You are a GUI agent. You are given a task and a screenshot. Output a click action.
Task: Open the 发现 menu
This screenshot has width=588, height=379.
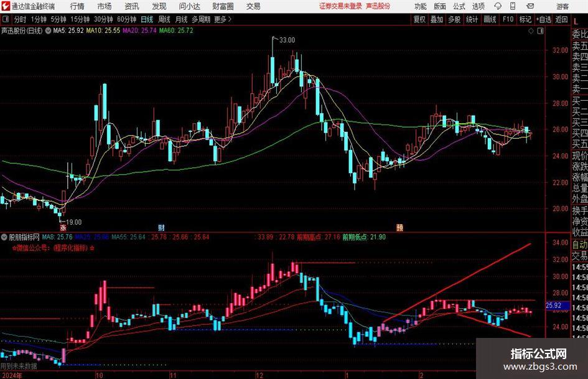[159, 6]
